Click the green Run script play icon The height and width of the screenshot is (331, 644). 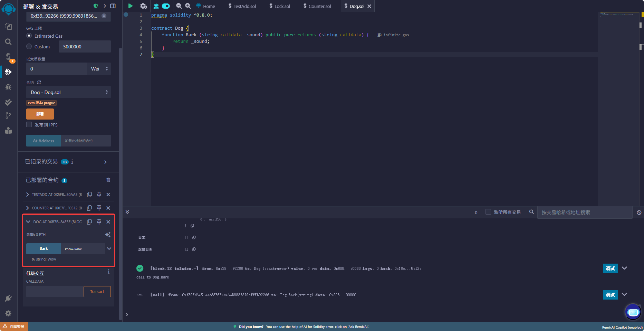point(130,6)
